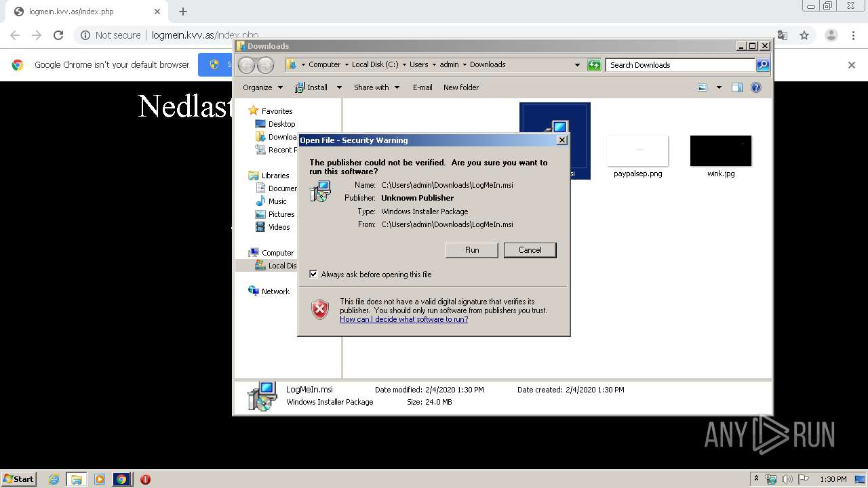868x488 pixels.
Task: Close the logmein.kvv.as tab
Action: pos(157,12)
